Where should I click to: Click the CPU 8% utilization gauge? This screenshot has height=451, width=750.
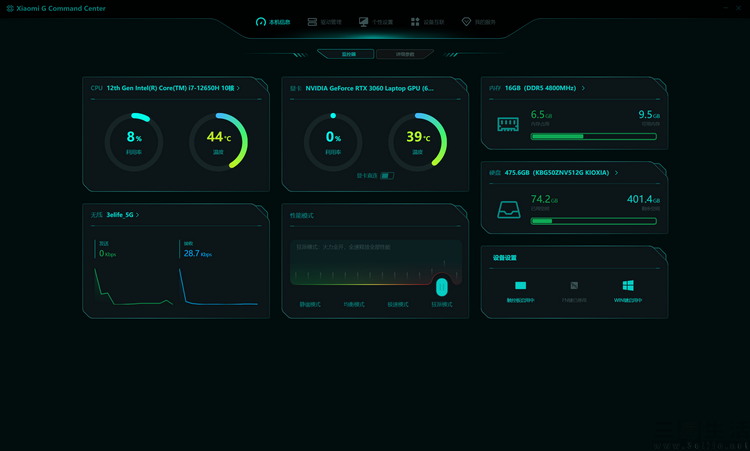pos(134,142)
